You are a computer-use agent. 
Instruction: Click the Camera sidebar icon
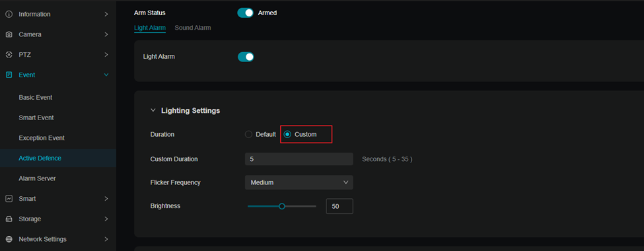pyautogui.click(x=9, y=34)
